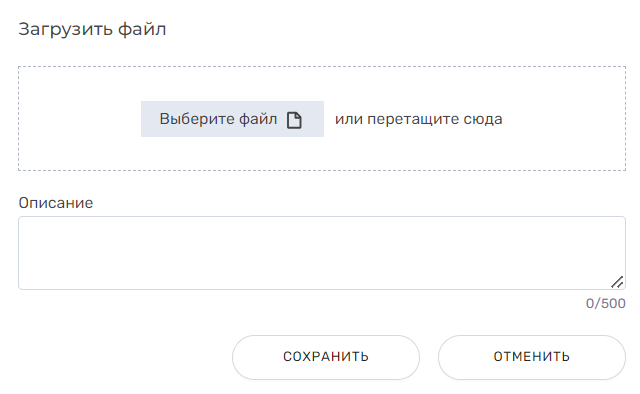Open file picker via Выберите файл

tap(232, 119)
